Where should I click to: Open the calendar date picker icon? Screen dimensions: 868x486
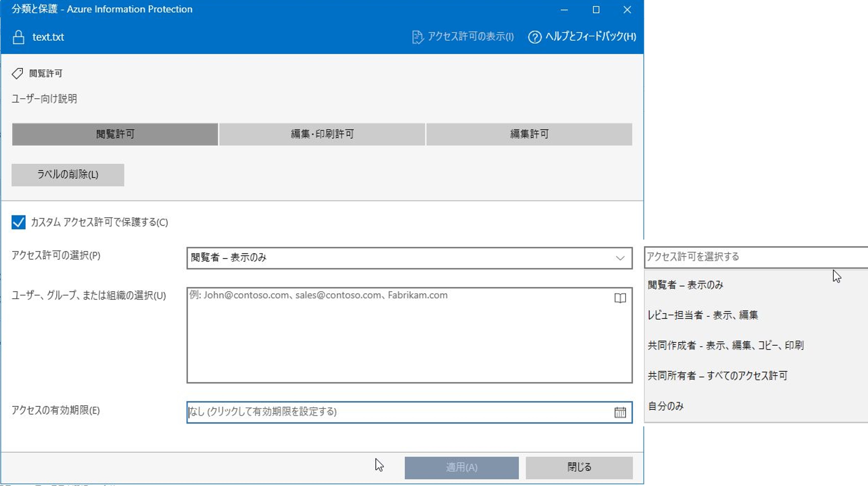pyautogui.click(x=620, y=412)
